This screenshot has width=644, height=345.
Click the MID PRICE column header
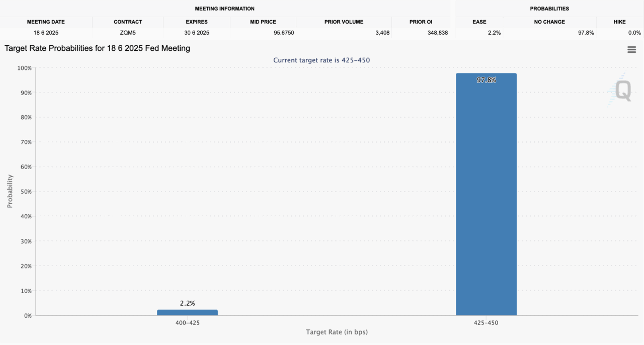click(263, 22)
